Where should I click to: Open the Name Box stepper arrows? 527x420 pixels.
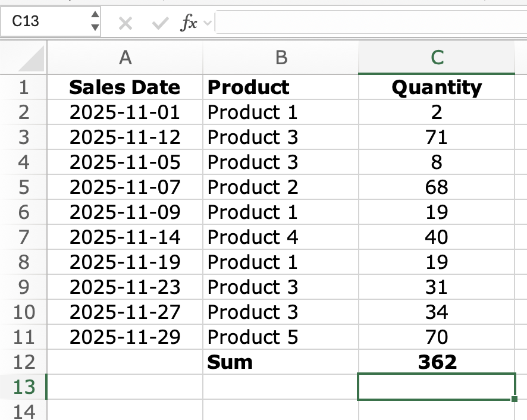[x=95, y=22]
